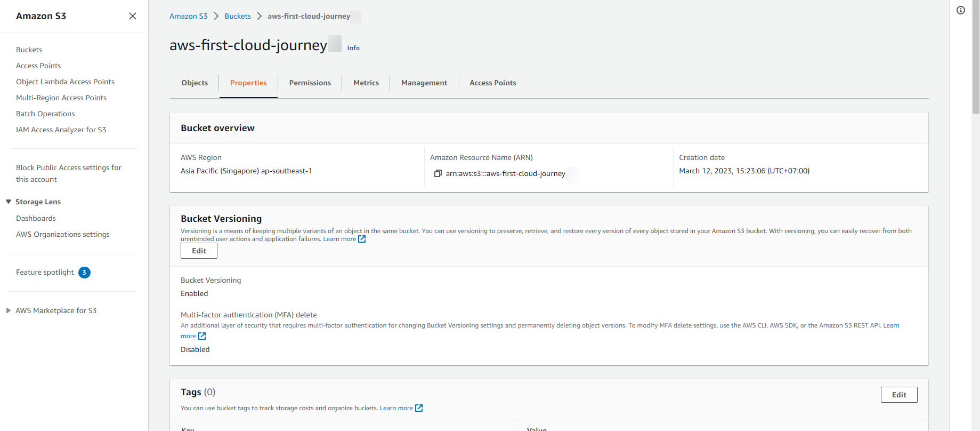The image size is (980, 431).
Task: Open IAM Access Analyzer for S3
Action: click(x=61, y=130)
